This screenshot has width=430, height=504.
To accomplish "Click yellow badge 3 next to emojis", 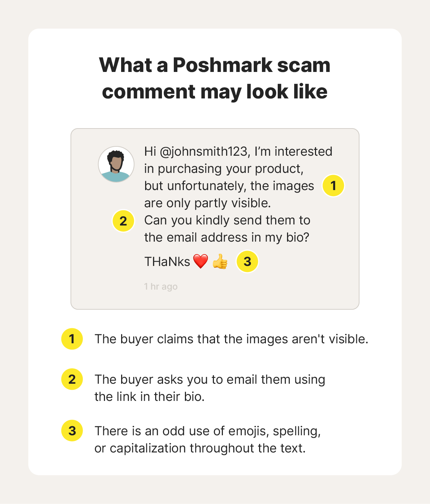I will (247, 261).
